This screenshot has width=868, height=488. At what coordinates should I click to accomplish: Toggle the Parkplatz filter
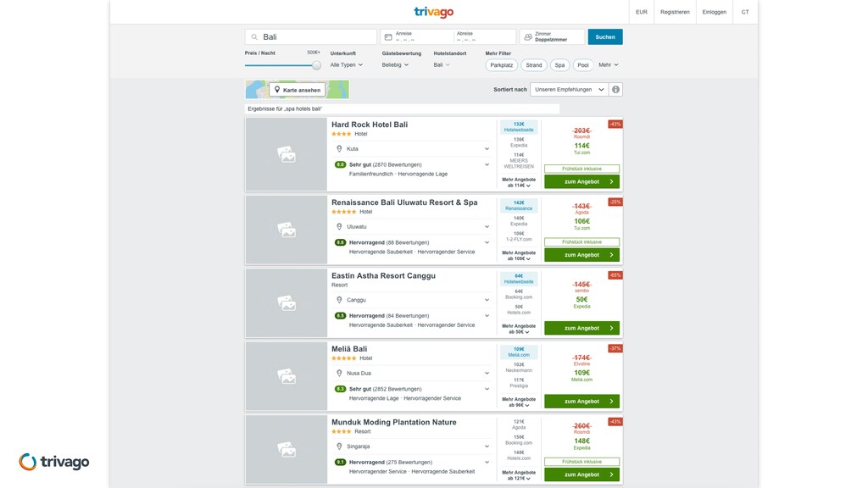(x=502, y=65)
